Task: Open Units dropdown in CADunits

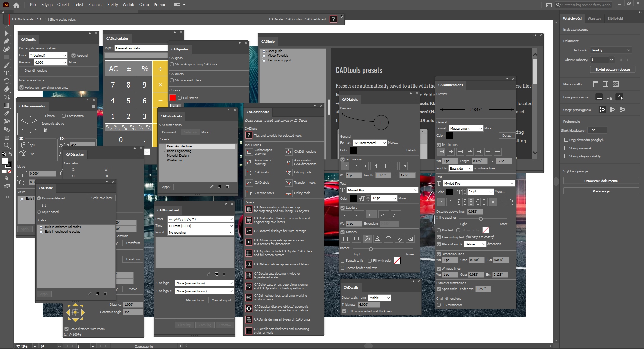Action: click(x=48, y=55)
